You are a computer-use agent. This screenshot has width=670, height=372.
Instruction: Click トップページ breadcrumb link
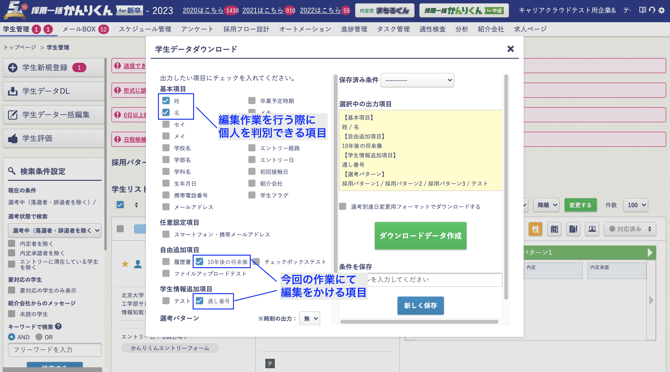pos(20,47)
